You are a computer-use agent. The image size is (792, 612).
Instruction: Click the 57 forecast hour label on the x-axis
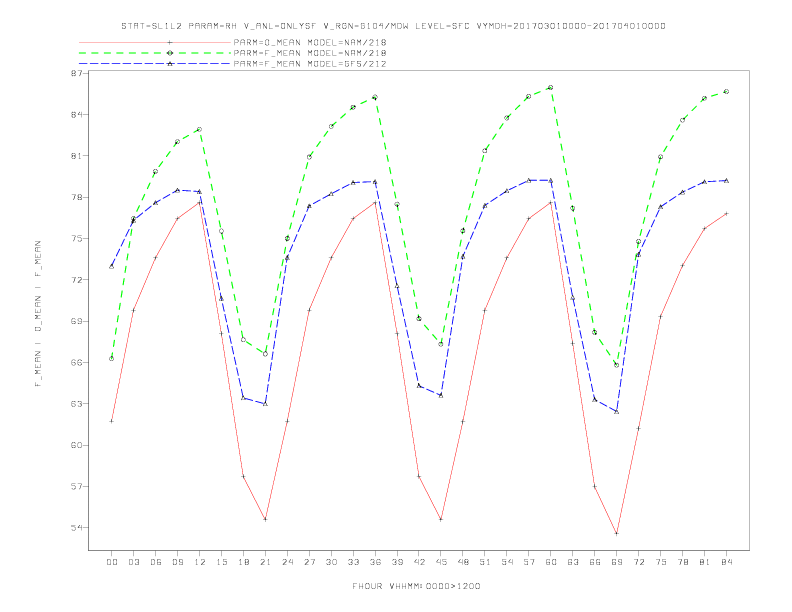tap(529, 562)
